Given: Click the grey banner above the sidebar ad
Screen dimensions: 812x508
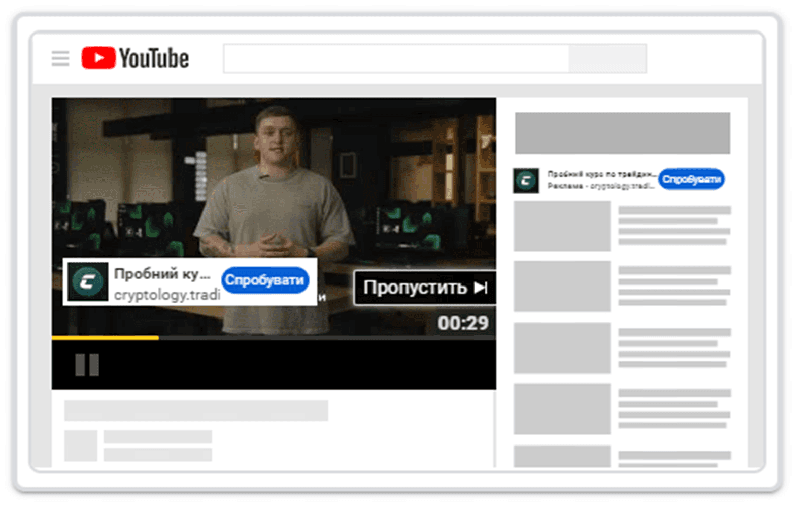Looking at the screenshot, I should 623,133.
